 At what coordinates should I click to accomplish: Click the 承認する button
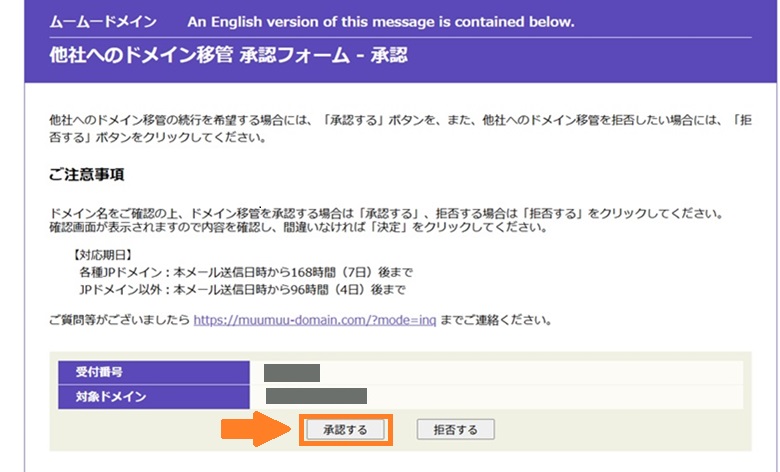345,430
